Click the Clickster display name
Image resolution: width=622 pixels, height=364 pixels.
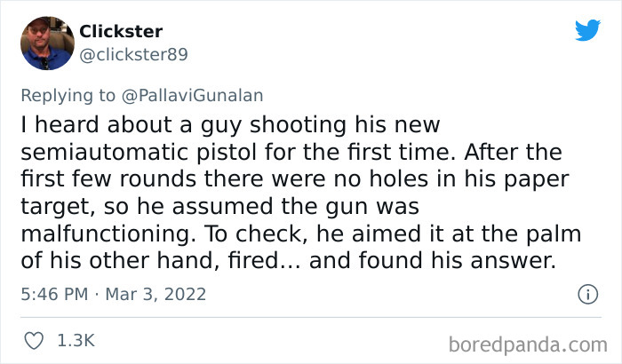point(121,31)
